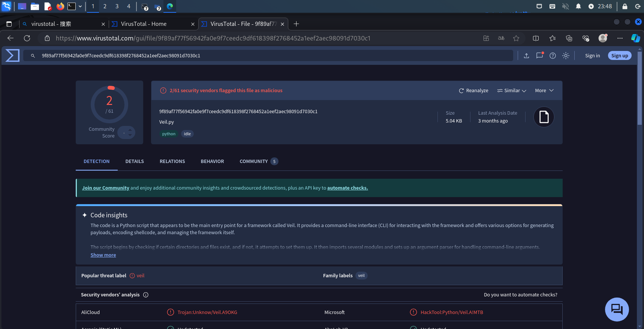Click Do you want to automate checks?

(x=520, y=295)
